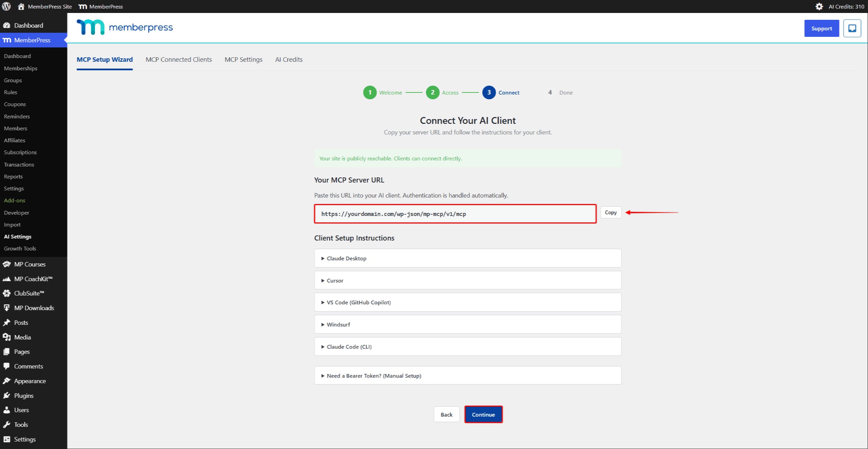The image size is (868, 449).
Task: Click the Comments bubble icon
Action: coord(6,366)
